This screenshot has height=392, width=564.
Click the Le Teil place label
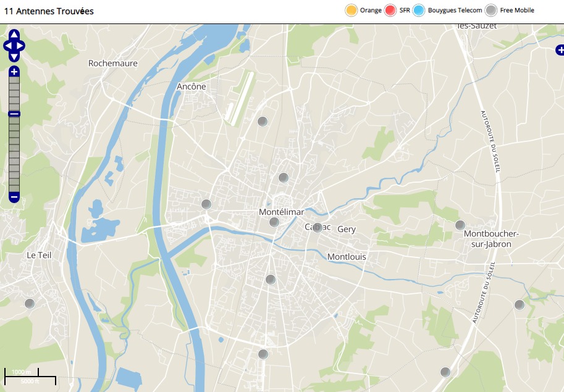click(x=39, y=255)
